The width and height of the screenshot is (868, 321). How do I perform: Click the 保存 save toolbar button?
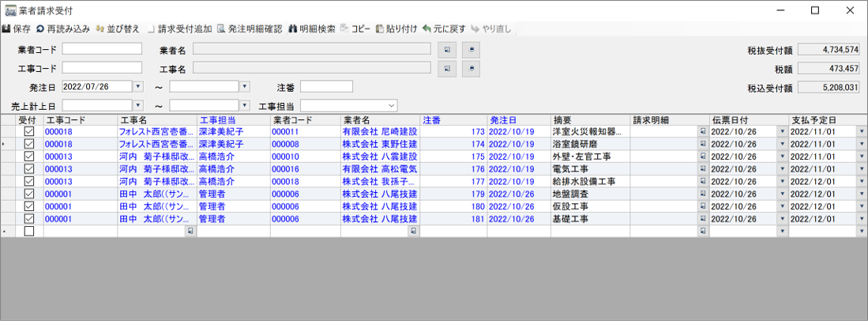click(x=17, y=28)
